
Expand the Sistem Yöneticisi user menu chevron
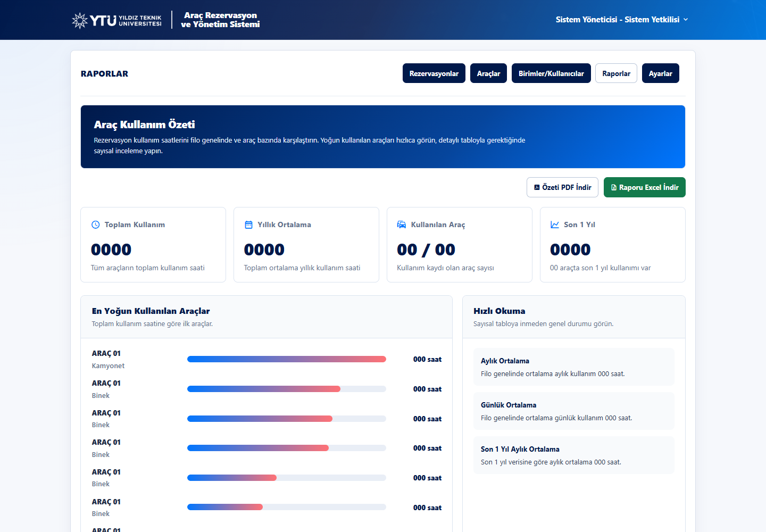pyautogui.click(x=686, y=20)
